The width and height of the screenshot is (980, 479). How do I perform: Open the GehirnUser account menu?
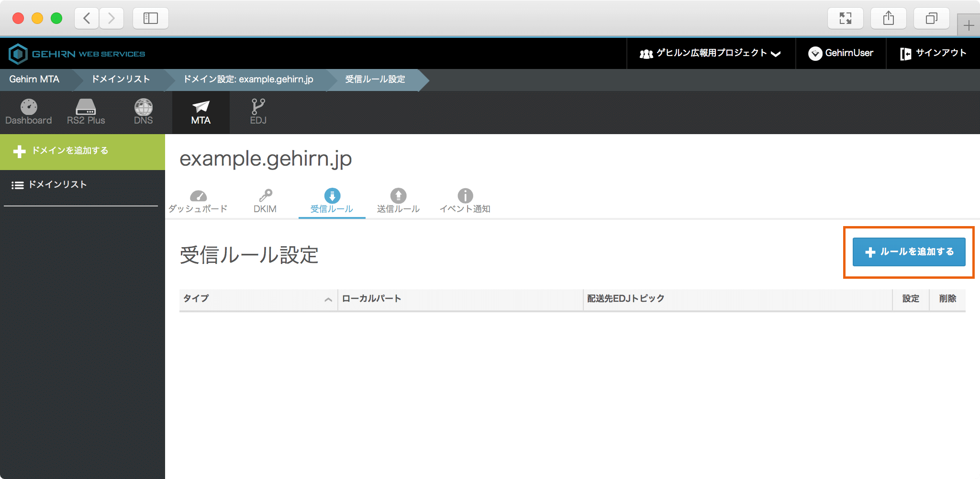[x=841, y=53]
